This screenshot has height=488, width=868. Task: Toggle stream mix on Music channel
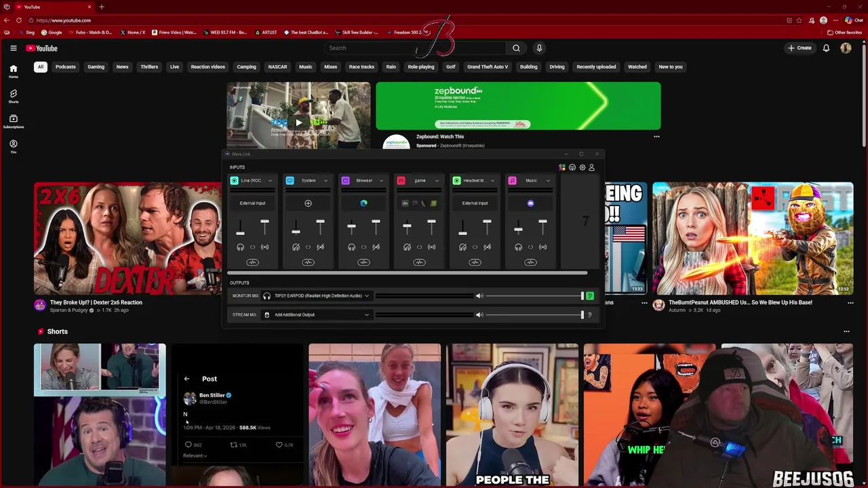(542, 247)
